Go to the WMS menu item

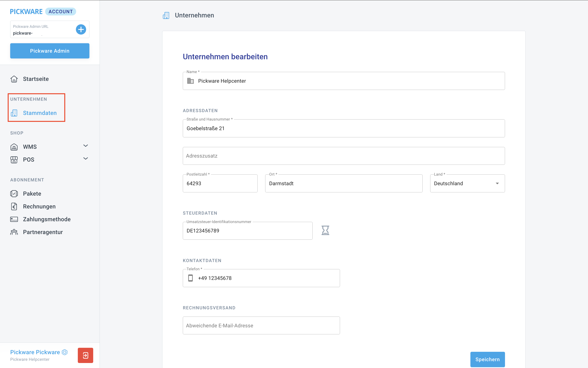click(x=30, y=147)
